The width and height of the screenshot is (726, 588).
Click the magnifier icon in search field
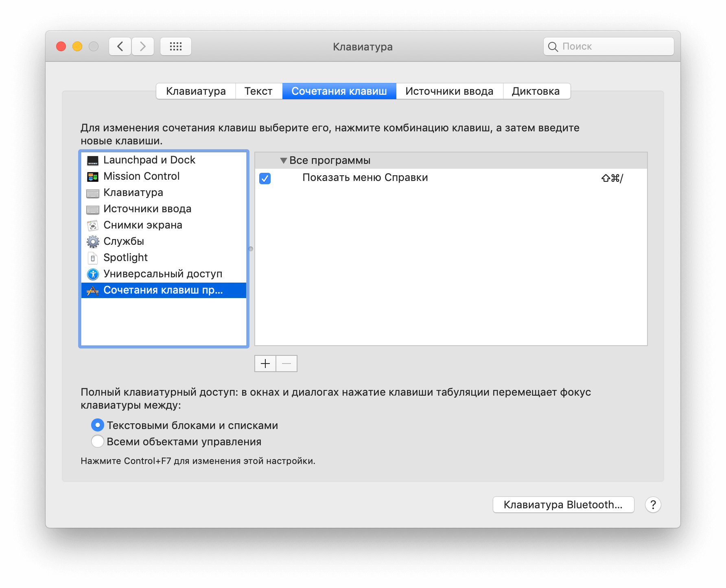(x=553, y=47)
